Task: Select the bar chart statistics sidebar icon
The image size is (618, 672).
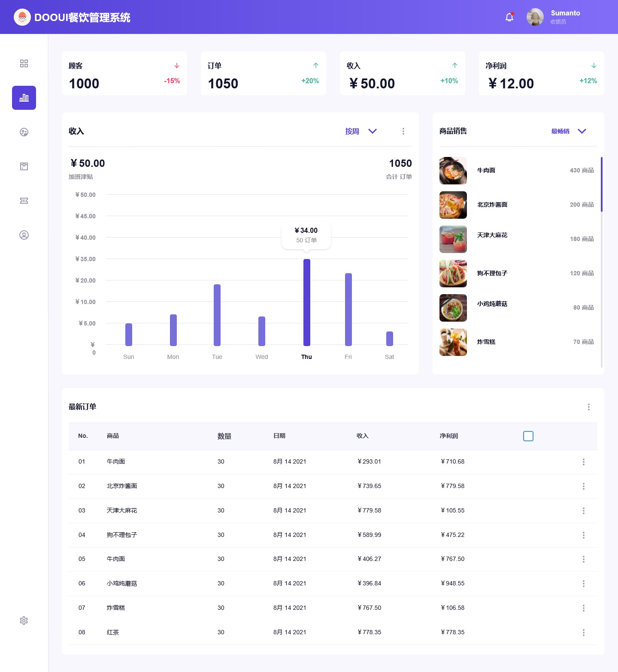Action: [x=24, y=98]
